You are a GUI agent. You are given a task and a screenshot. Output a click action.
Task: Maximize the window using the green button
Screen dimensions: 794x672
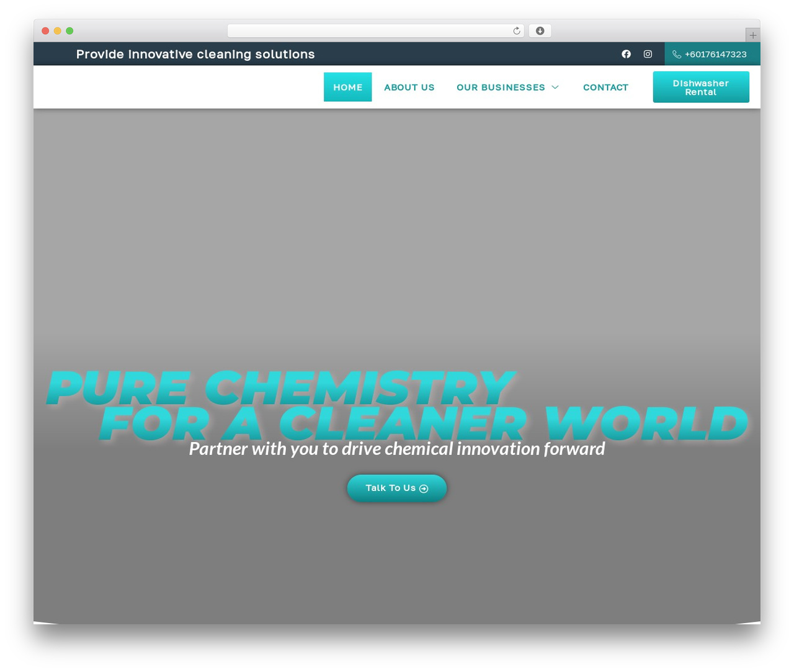pos(69,31)
